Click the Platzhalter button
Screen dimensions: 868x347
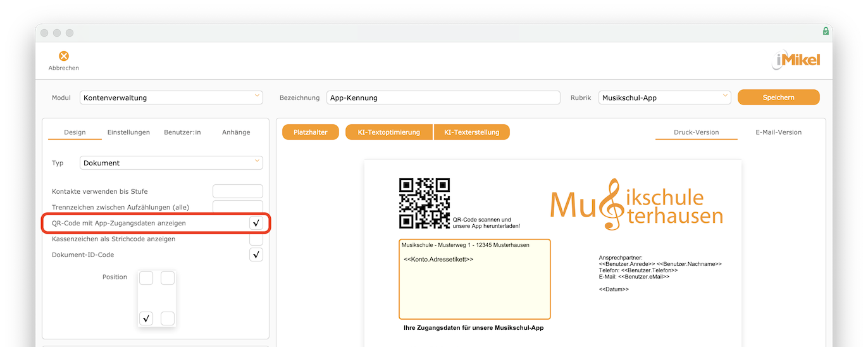click(x=311, y=132)
